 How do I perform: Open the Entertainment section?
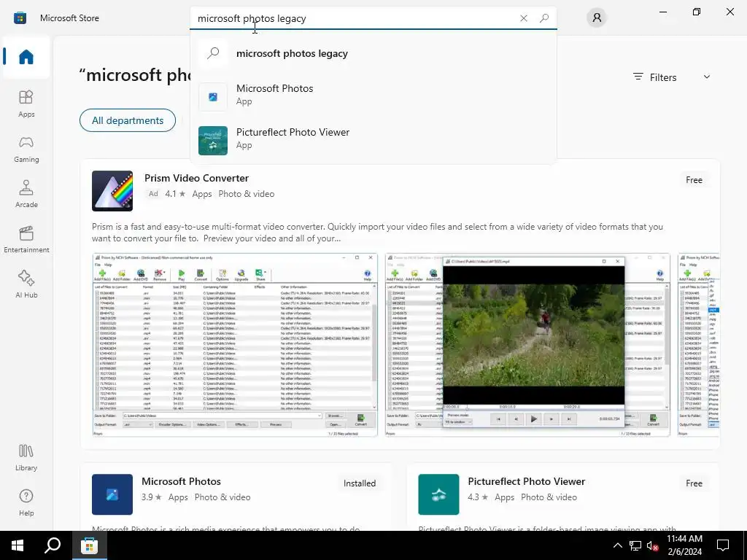tap(26, 239)
